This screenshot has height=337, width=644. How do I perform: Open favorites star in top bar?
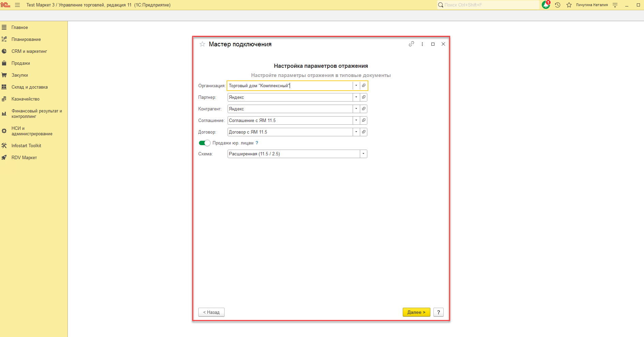click(x=569, y=5)
